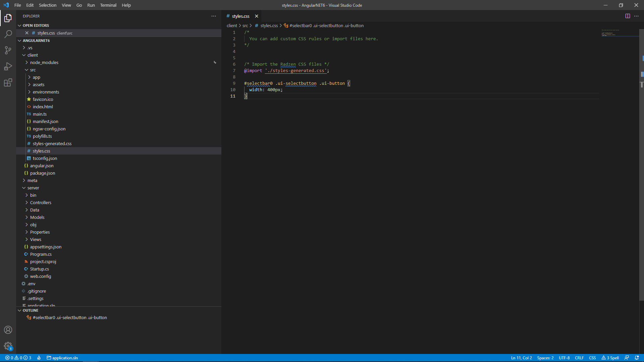Close styles.css in Open Editors list
This screenshot has height=362, width=644.
(27, 33)
